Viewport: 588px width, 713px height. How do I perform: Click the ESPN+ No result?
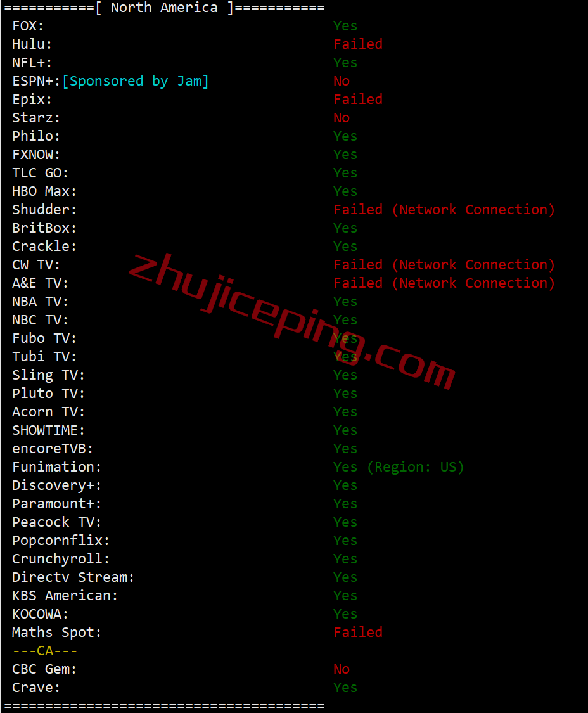pos(342,81)
